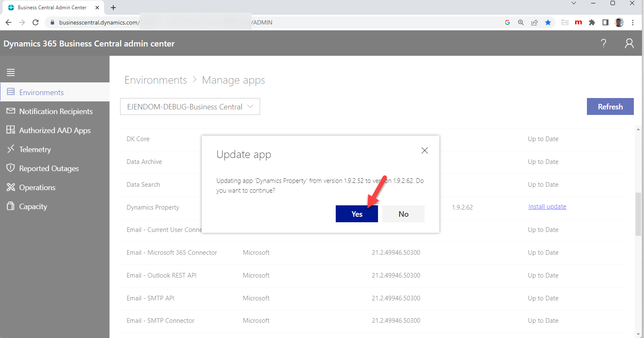
Task: Open Notification Recipients page
Action: pyautogui.click(x=55, y=111)
